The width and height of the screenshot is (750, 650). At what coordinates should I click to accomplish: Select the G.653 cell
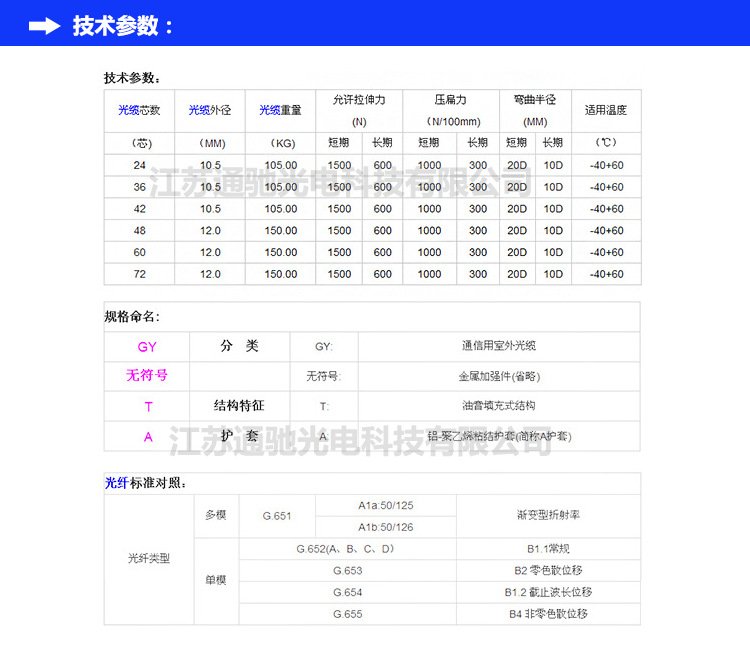click(x=348, y=571)
